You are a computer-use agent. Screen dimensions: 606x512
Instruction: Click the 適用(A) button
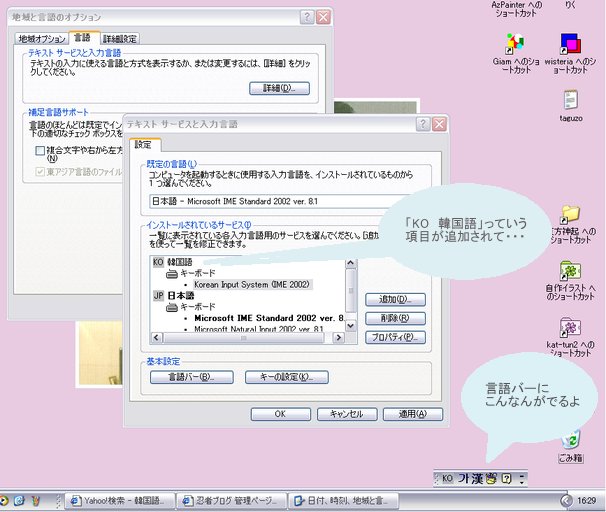click(413, 414)
